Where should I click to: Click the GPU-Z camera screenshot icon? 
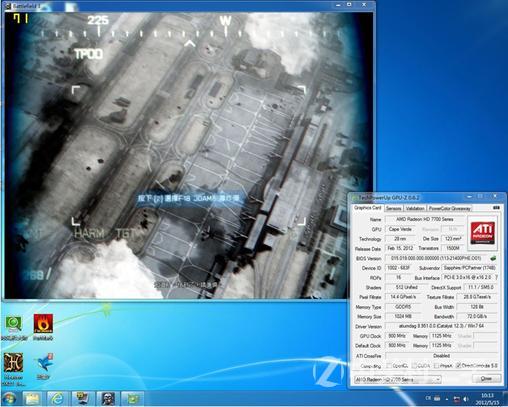pyautogui.click(x=496, y=208)
